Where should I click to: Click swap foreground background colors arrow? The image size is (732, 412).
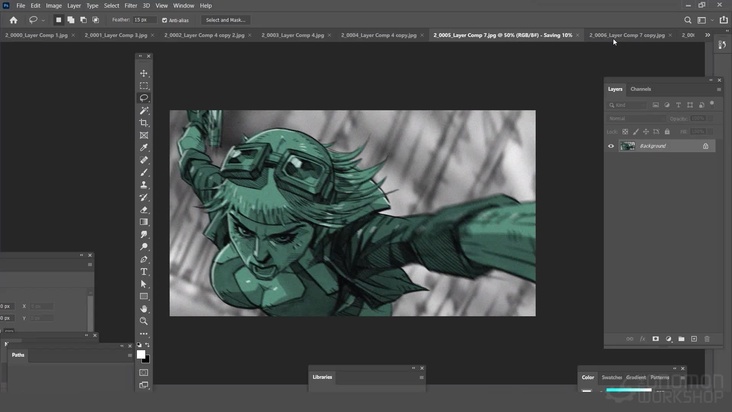148,345
